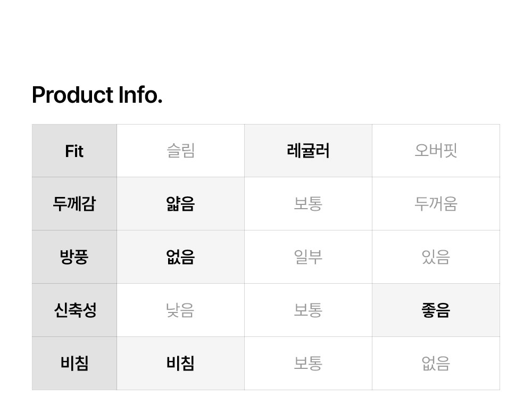The height and width of the screenshot is (412, 532).
Task: Pick the 두꺼움 thickness option
Action: coord(436,204)
